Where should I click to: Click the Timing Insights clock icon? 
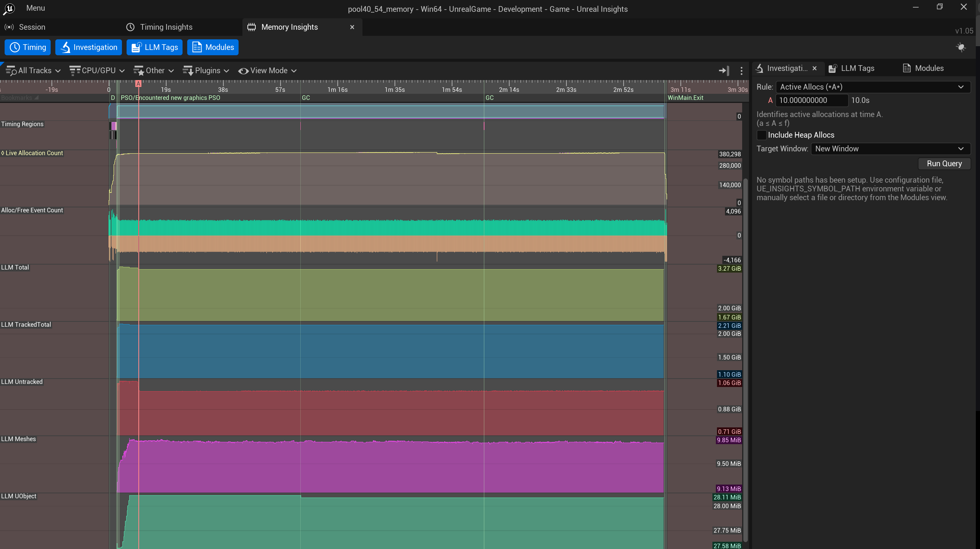130,27
